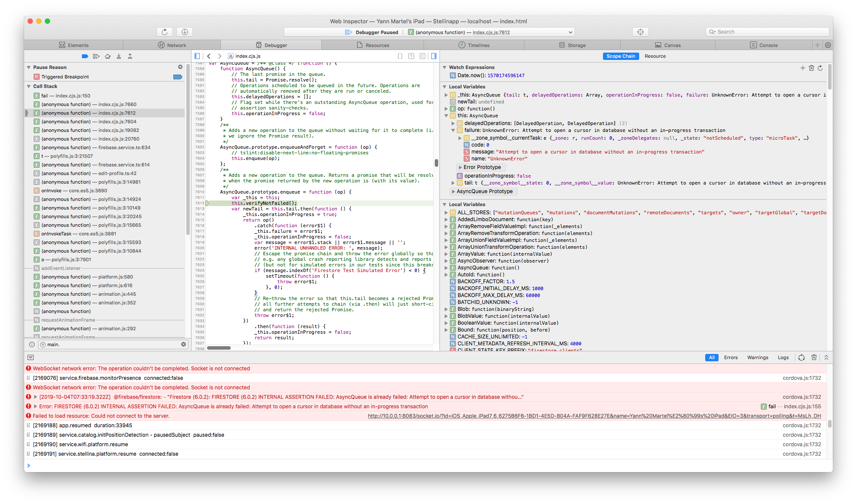Select the Warnings filter tab
This screenshot has height=504, width=857.
click(757, 357)
